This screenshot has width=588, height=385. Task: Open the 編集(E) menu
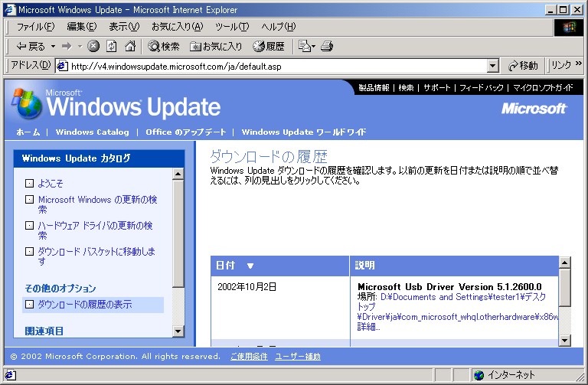click(82, 27)
